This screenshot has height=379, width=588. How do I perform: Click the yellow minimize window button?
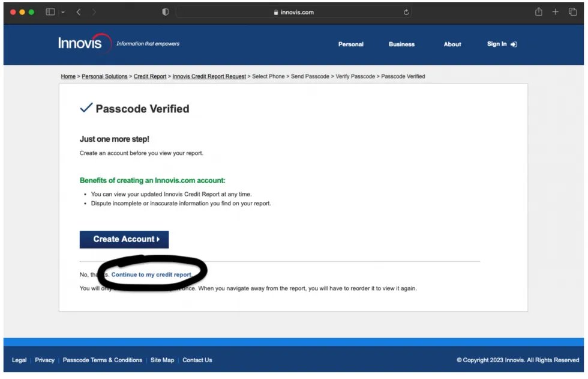22,12
